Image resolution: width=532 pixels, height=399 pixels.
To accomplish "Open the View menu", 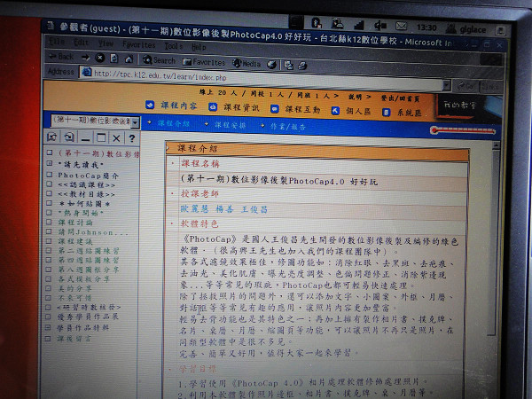I will click(x=106, y=43).
